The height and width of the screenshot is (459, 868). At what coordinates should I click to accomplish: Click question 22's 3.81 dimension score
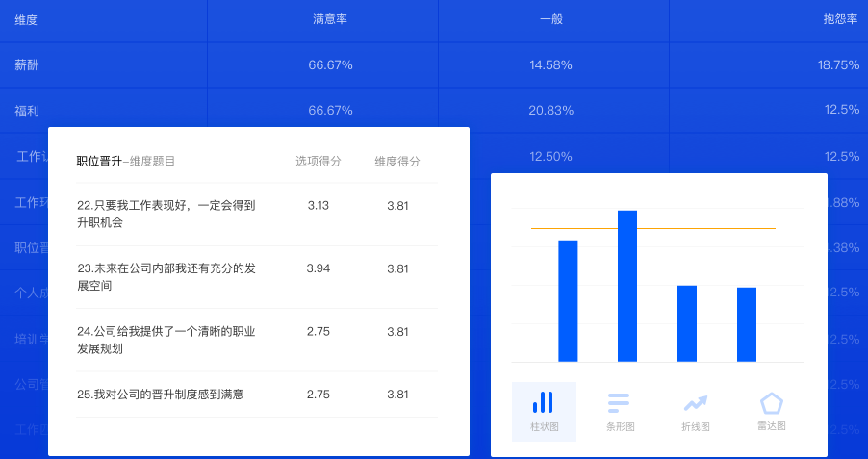click(397, 206)
